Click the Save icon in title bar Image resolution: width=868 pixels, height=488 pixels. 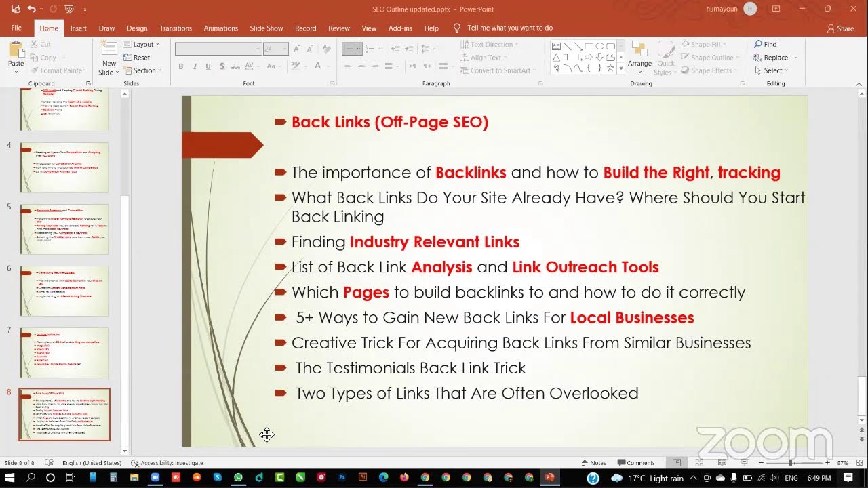point(16,9)
